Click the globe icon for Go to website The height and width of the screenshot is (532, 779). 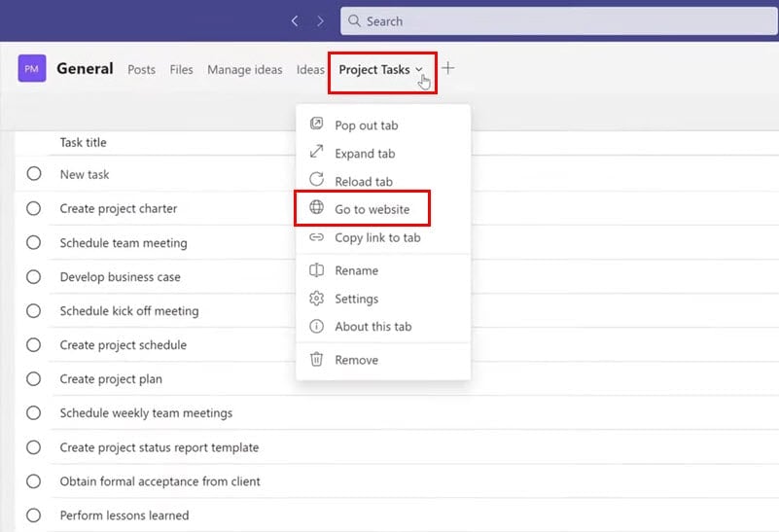[316, 208]
